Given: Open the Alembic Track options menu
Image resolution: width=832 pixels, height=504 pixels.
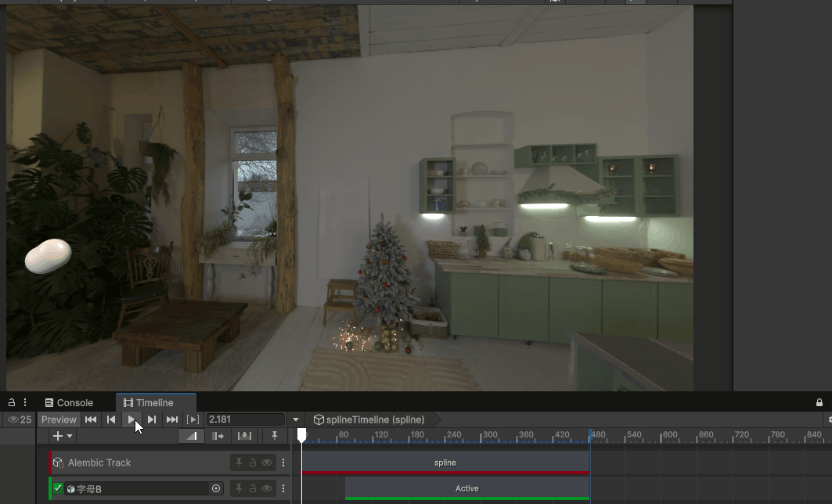Looking at the screenshot, I should 283,463.
